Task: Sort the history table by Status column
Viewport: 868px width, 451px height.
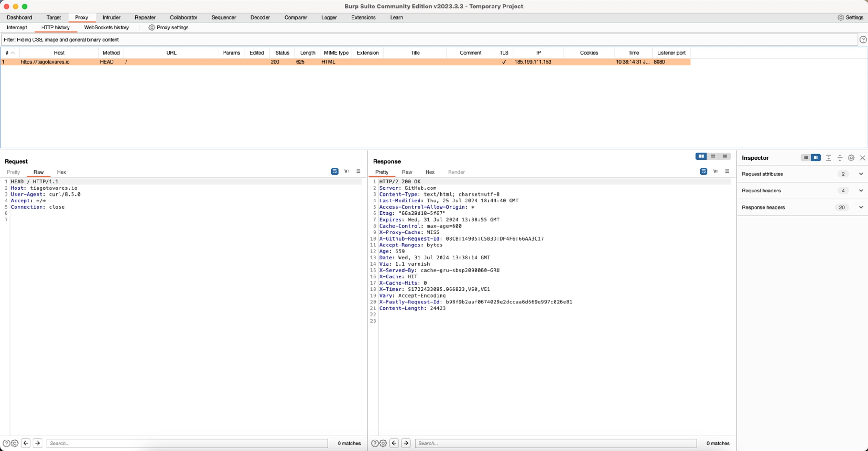Action: [x=282, y=53]
